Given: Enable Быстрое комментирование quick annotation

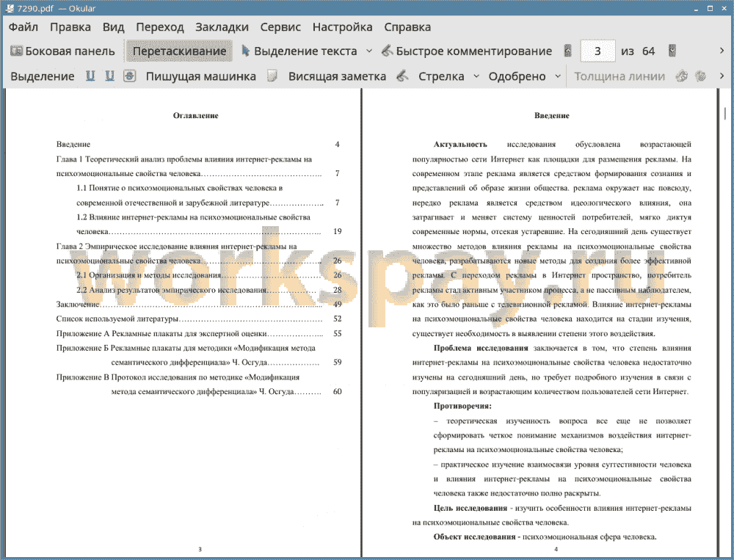Looking at the screenshot, I should point(467,51).
